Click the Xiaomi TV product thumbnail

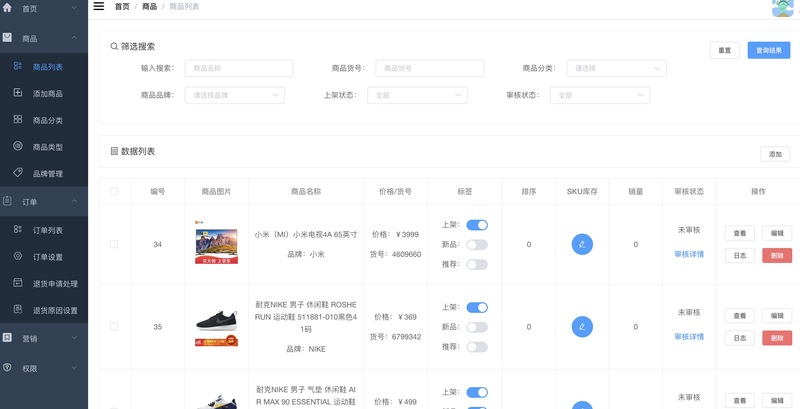[x=216, y=243]
